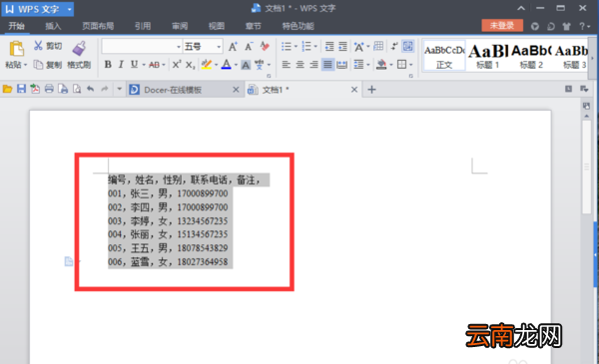Viewport: 599px width, 364px height.
Task: Click the line spacing icon
Action: click(x=358, y=65)
